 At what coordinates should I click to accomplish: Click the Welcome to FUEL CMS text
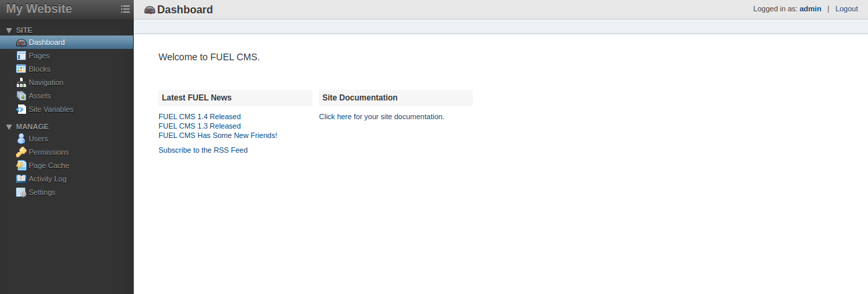click(x=209, y=57)
